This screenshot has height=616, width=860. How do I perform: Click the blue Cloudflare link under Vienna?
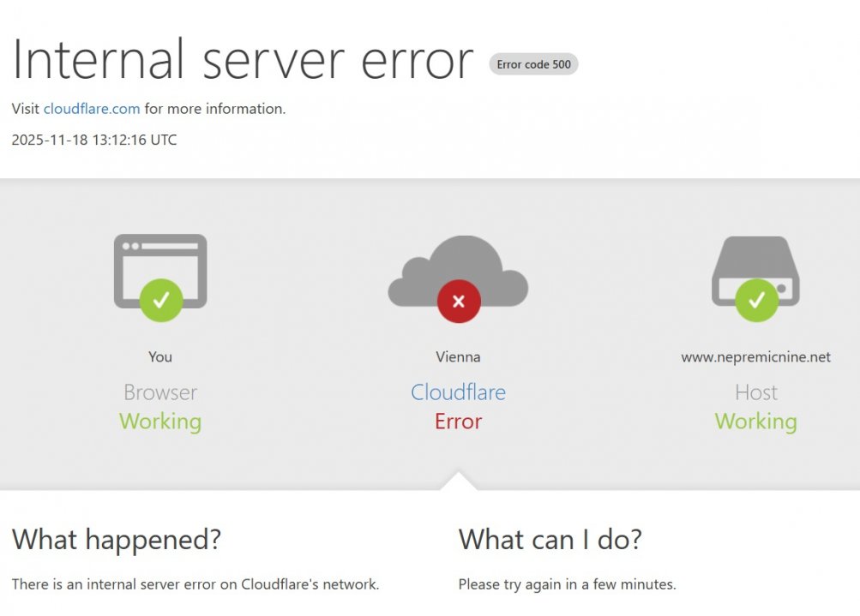click(x=458, y=392)
